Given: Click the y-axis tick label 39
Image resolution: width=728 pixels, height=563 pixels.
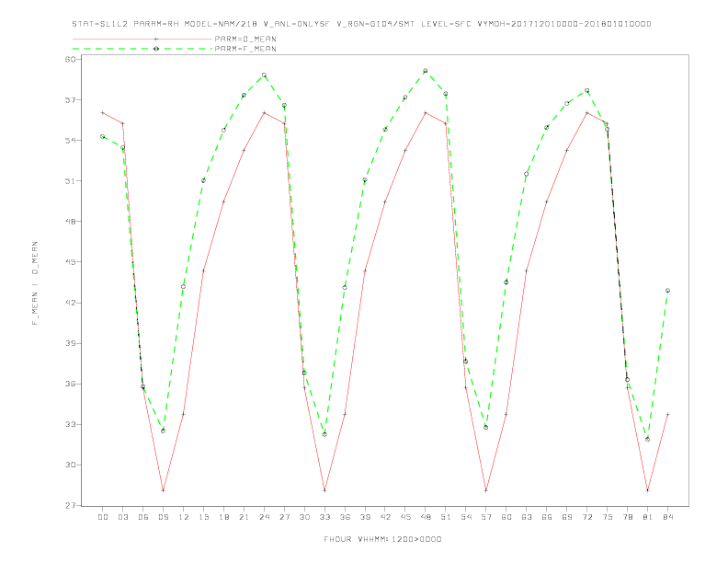Looking at the screenshot, I should click(x=71, y=343).
